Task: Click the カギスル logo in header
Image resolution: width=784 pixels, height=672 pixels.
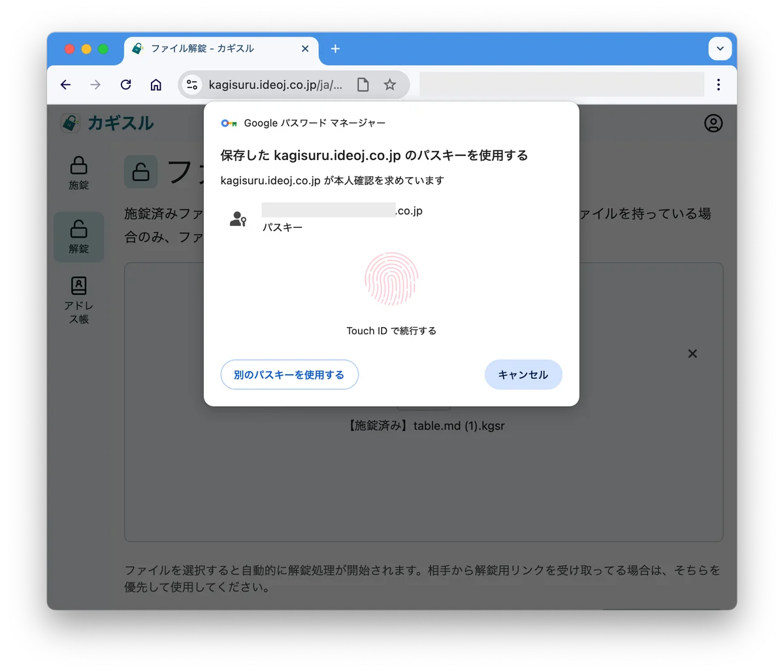Action: pos(108,123)
